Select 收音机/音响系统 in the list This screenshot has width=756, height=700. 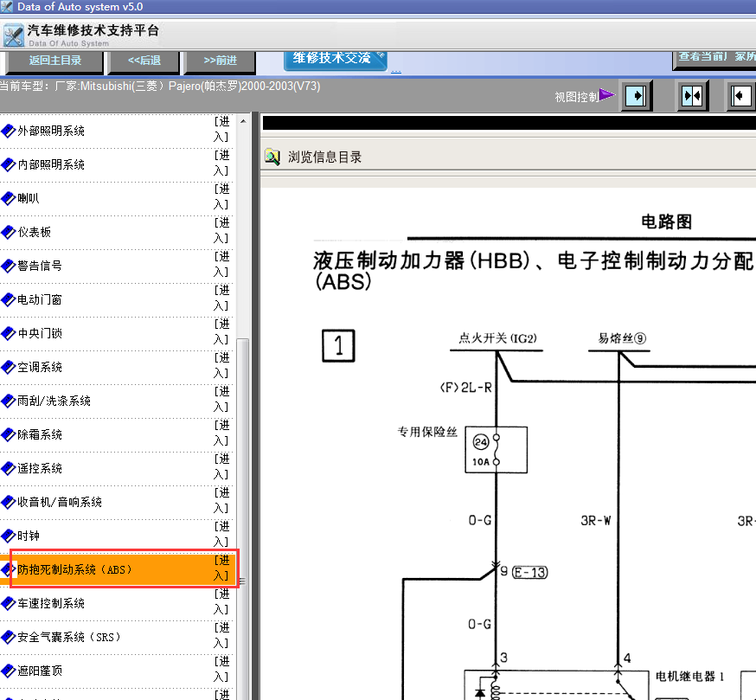[x=60, y=502]
